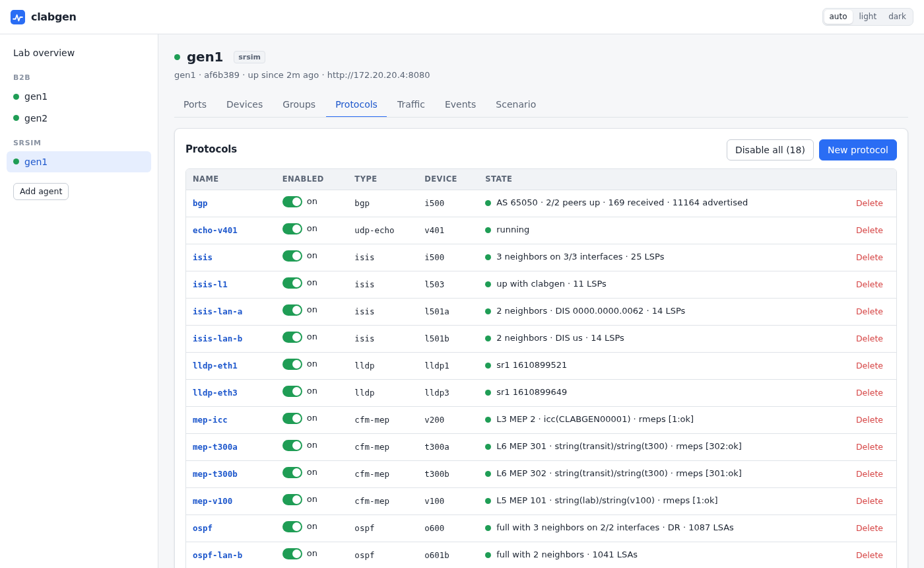The height and width of the screenshot is (568, 924).
Task: Delete the mep-t300b protocol
Action: click(869, 474)
